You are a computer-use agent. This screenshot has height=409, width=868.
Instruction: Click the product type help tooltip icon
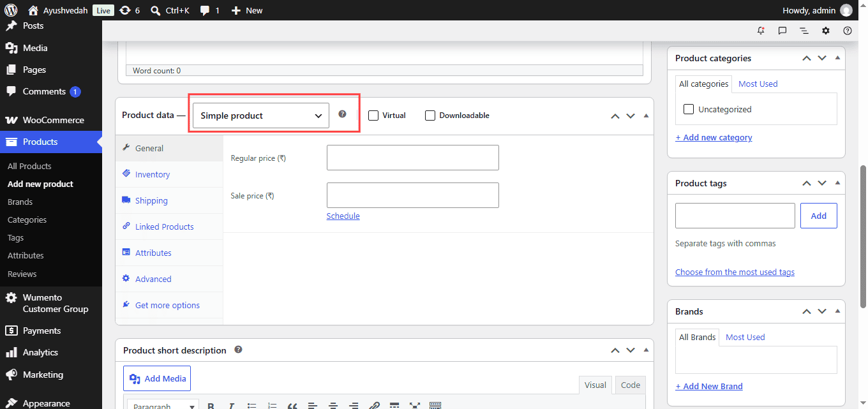[342, 114]
